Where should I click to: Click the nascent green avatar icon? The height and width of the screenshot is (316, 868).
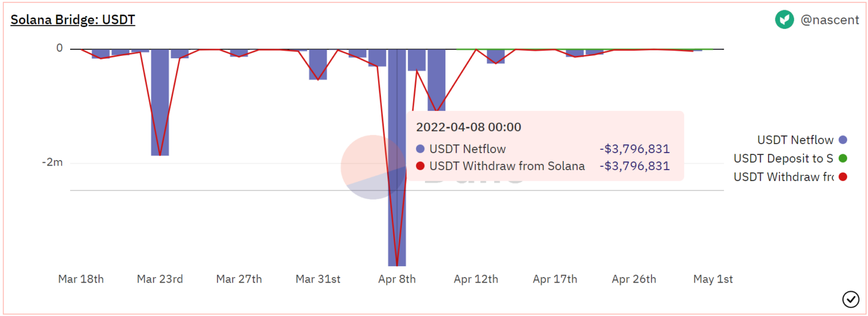(x=784, y=20)
